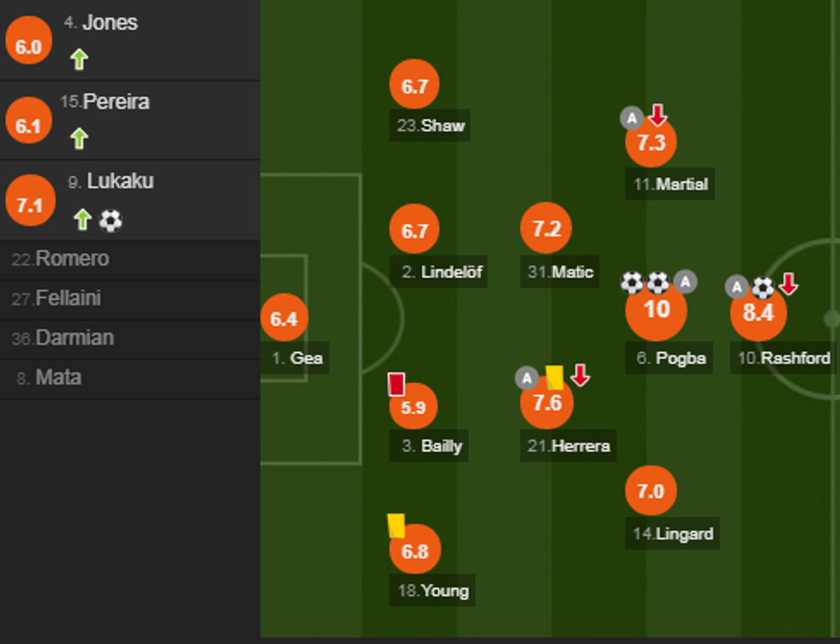The width and height of the screenshot is (840, 644).
Task: Click Herrera's yellow card icon
Action: 555,377
